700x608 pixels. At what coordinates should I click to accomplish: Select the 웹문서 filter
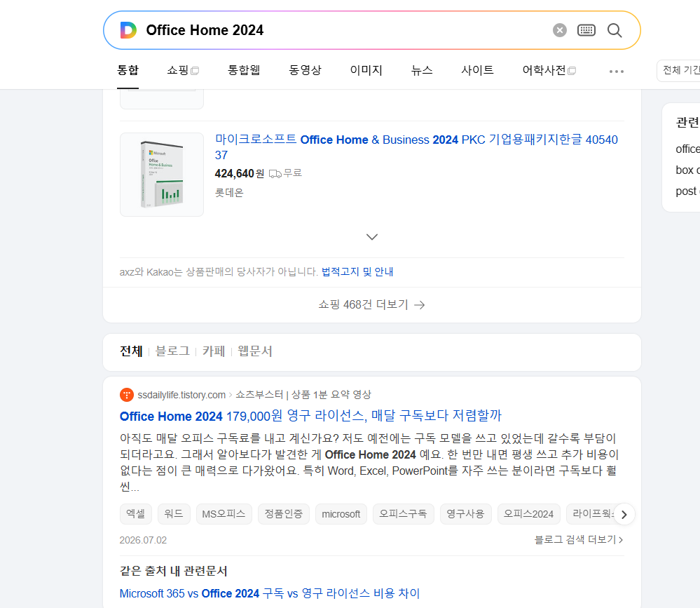point(254,351)
